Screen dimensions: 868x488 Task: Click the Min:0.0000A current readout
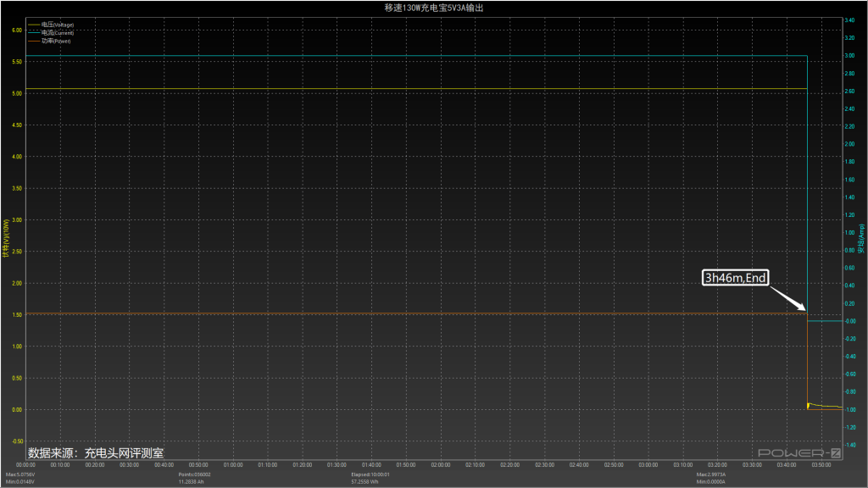pos(711,482)
